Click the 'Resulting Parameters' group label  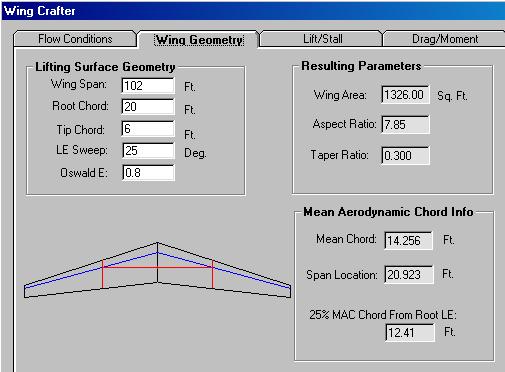(x=361, y=66)
